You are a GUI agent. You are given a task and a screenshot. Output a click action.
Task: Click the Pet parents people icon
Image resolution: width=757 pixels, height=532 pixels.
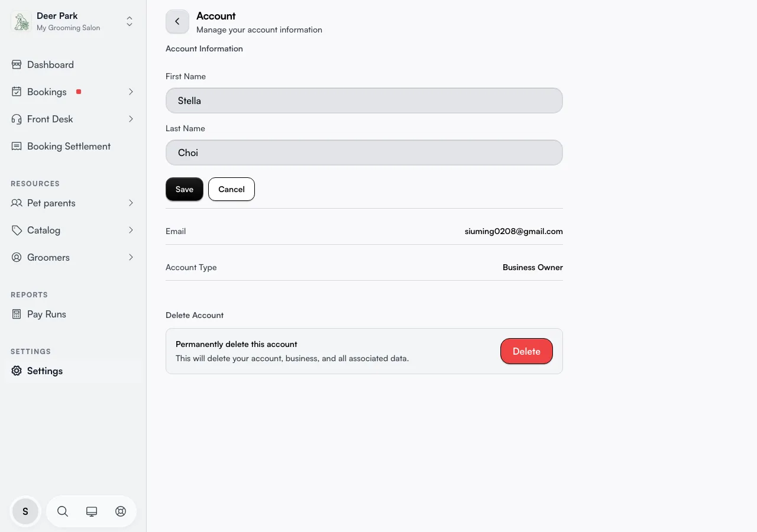tap(17, 203)
